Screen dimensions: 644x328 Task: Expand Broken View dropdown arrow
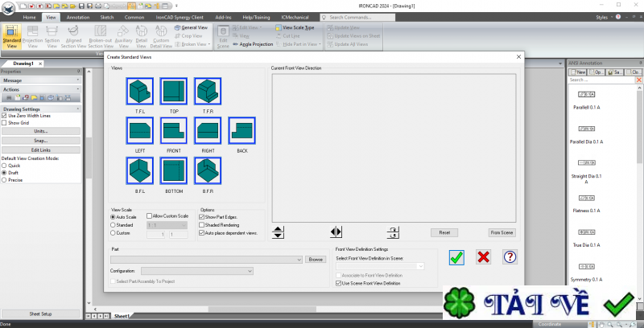[209, 44]
